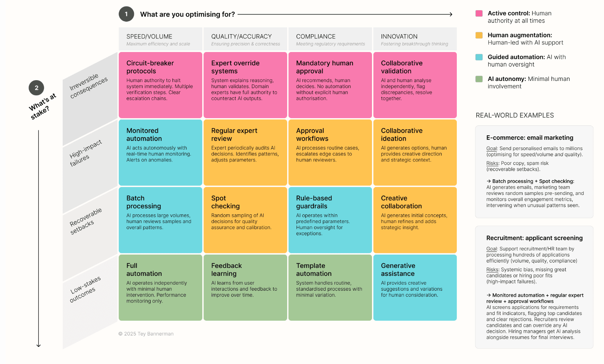Viewport: 604px width, 364px height.
Task: Click the pink Active control legend swatch
Action: pos(479,13)
